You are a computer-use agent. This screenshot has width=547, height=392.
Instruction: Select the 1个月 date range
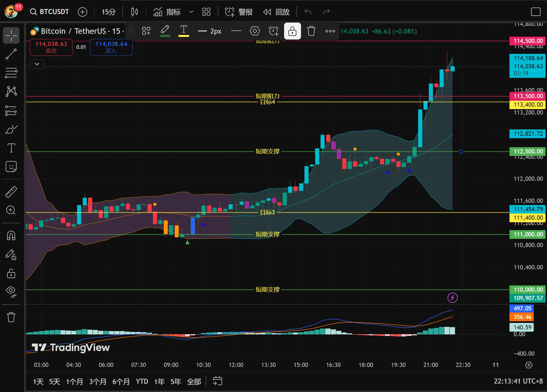74,382
